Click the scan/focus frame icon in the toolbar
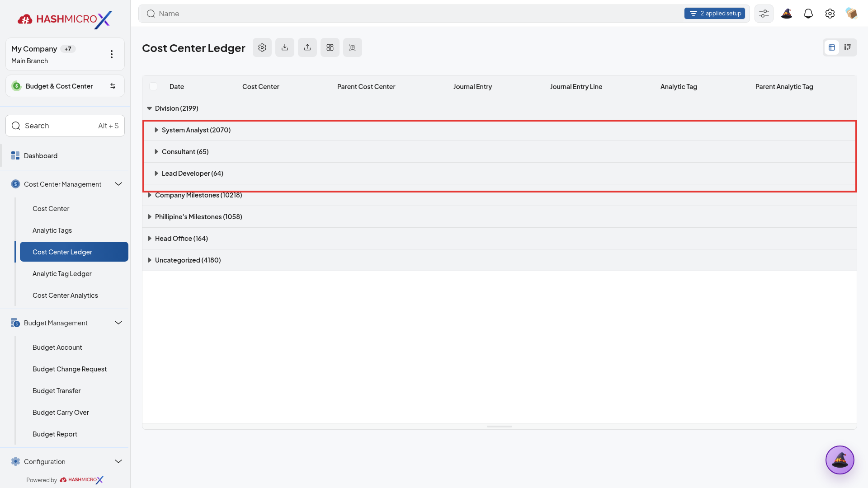The width and height of the screenshot is (868, 488). point(353,47)
